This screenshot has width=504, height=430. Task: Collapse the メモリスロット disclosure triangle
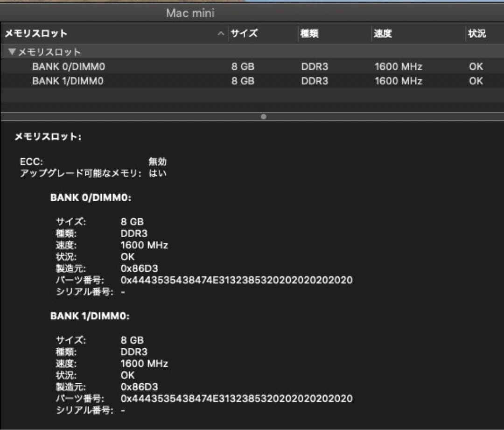pos(13,52)
